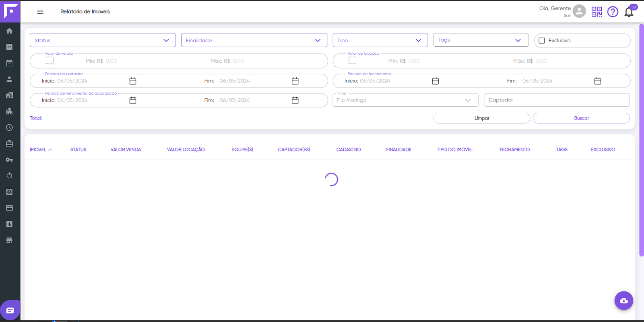644x322 pixels.
Task: Open the chat bubble button
Action: pyautogui.click(x=10, y=310)
